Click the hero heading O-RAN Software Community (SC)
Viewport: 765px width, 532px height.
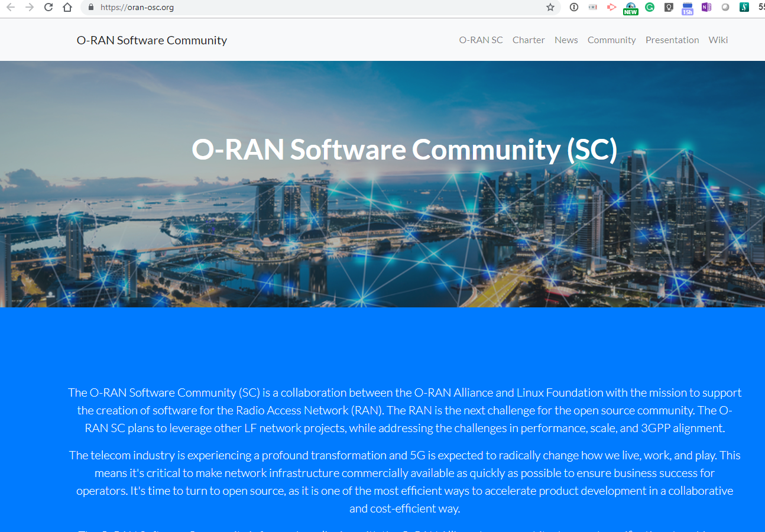(404, 150)
